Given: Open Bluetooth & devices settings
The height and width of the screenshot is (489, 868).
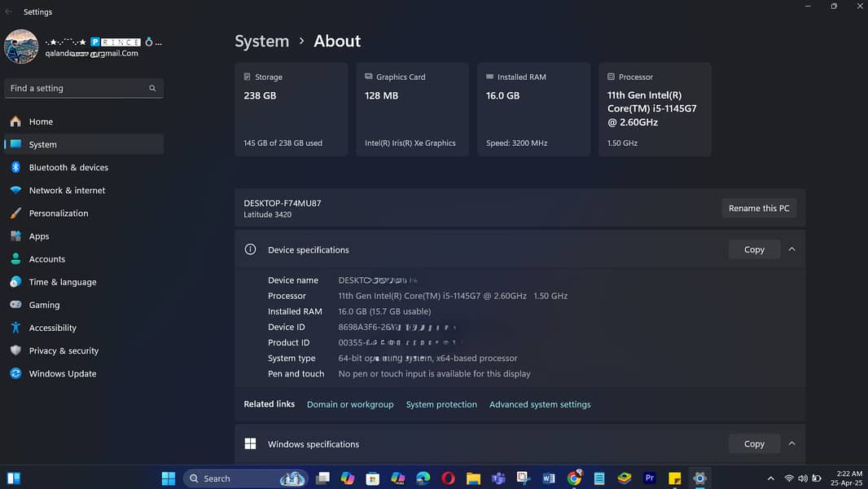Looking at the screenshot, I should pos(84,167).
